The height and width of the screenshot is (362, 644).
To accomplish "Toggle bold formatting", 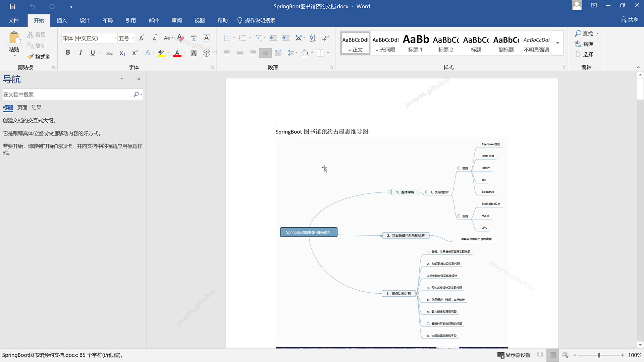I will 68,53.
